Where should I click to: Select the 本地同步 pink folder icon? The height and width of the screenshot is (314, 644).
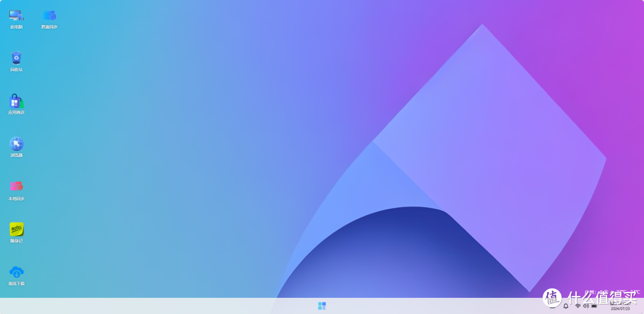coord(16,187)
